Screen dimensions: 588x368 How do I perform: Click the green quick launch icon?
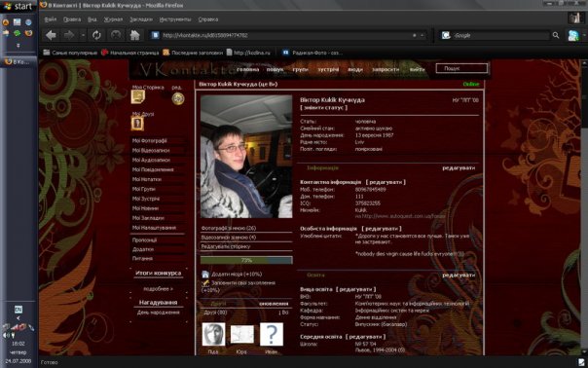tap(18, 33)
